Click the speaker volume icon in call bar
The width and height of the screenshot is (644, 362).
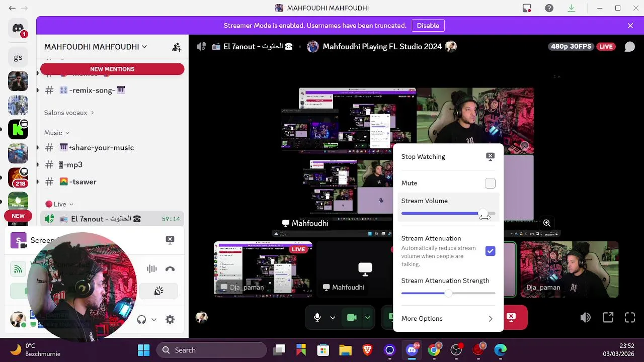click(x=585, y=317)
